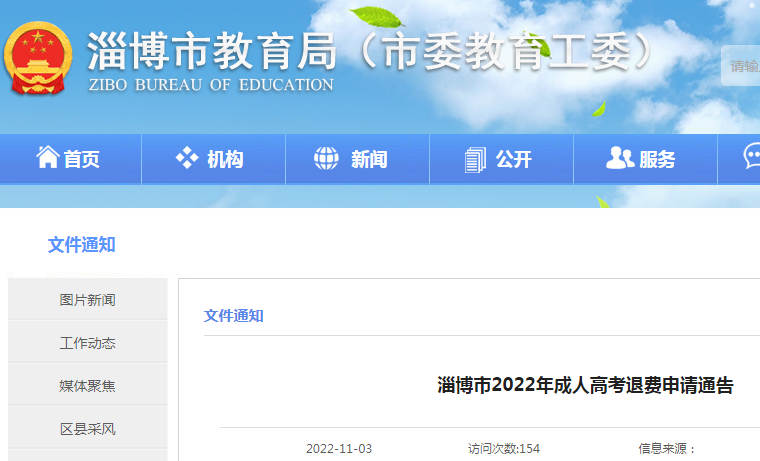Click the house icon beside 首页

(x=47, y=158)
